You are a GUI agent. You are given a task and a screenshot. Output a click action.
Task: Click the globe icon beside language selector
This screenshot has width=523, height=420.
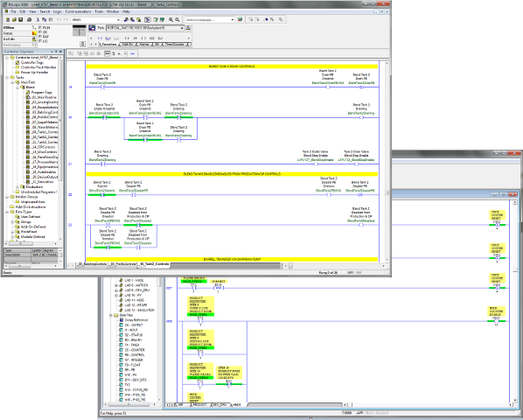click(x=240, y=19)
